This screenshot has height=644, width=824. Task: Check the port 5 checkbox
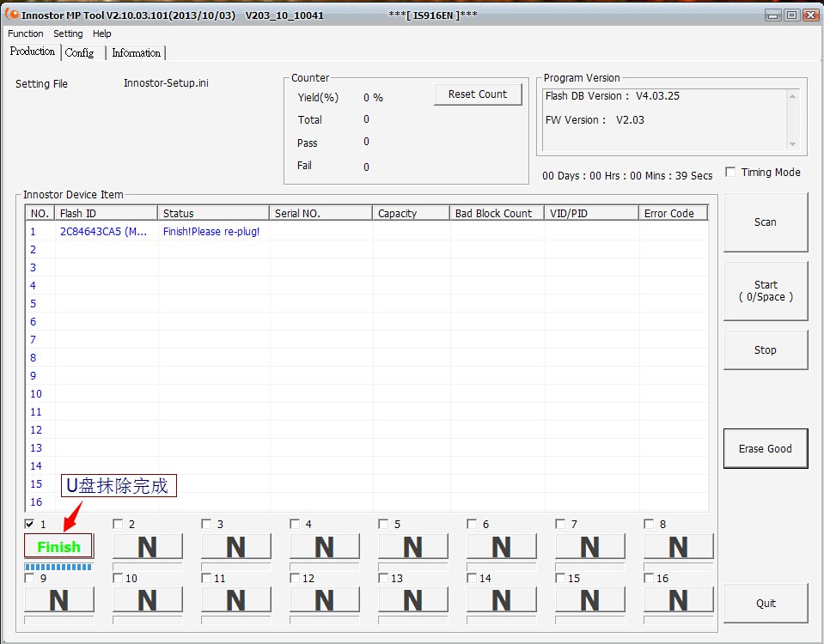click(383, 524)
